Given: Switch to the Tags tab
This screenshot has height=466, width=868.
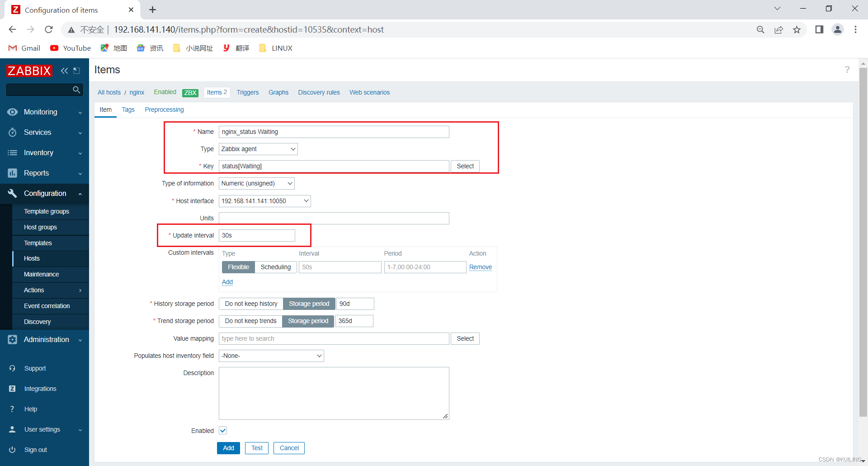Looking at the screenshot, I should pos(128,109).
